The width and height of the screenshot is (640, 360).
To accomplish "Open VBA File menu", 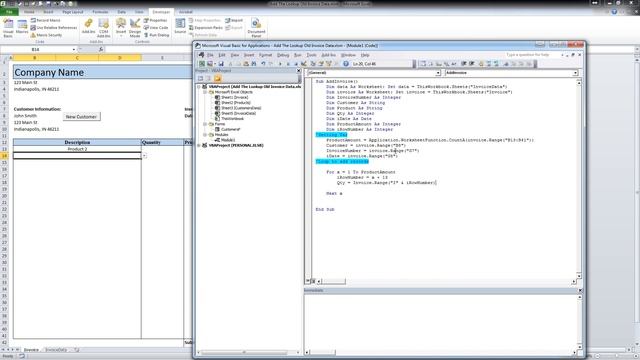I will pyautogui.click(x=210, y=55).
